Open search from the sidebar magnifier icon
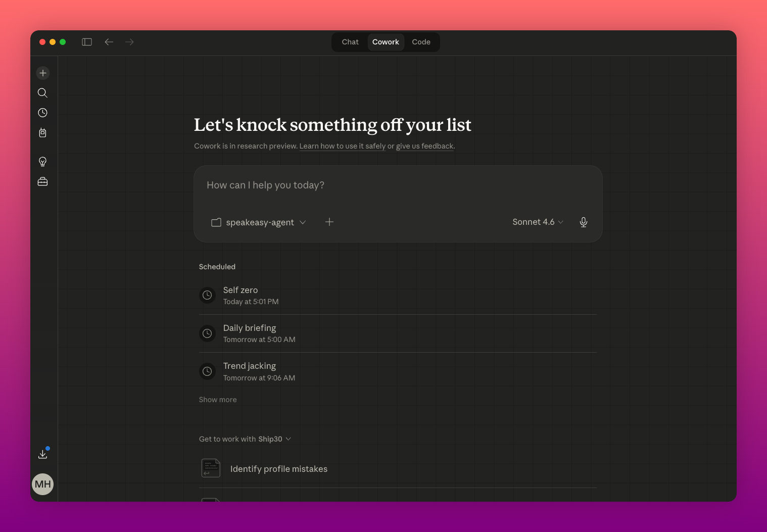Viewport: 767px width, 532px height. 43,93
